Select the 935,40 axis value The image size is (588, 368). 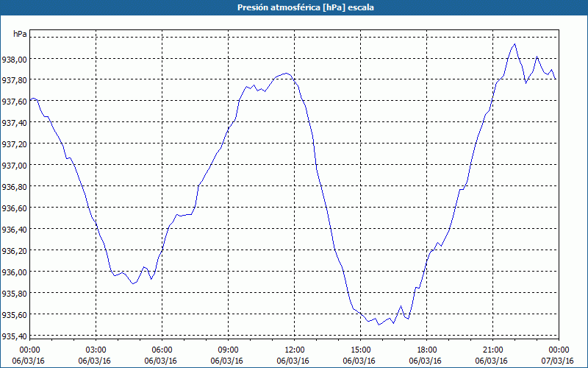14,336
